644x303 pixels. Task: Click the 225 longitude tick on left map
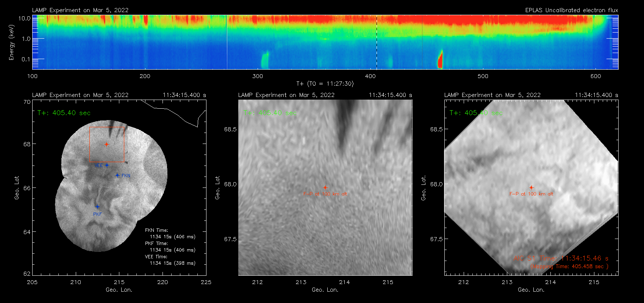tap(206, 282)
